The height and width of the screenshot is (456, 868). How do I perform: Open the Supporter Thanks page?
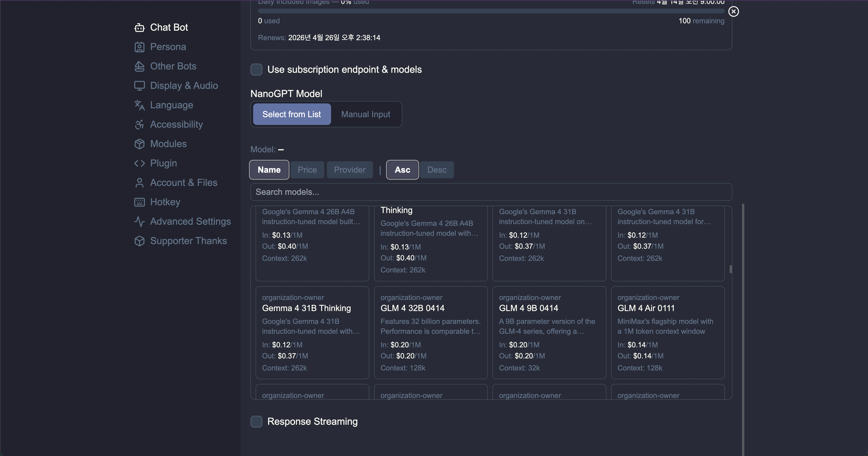188,241
